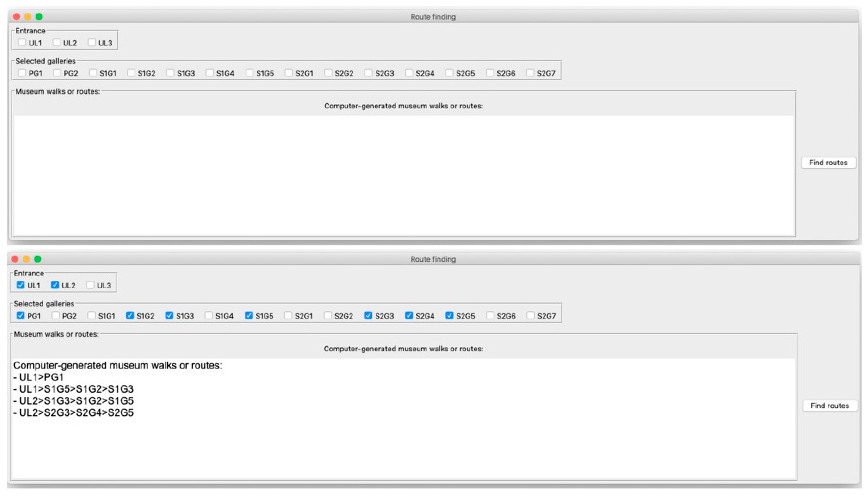Disable S2G4 gallery in bottom window
The height and width of the screenshot is (496, 868).
click(409, 315)
